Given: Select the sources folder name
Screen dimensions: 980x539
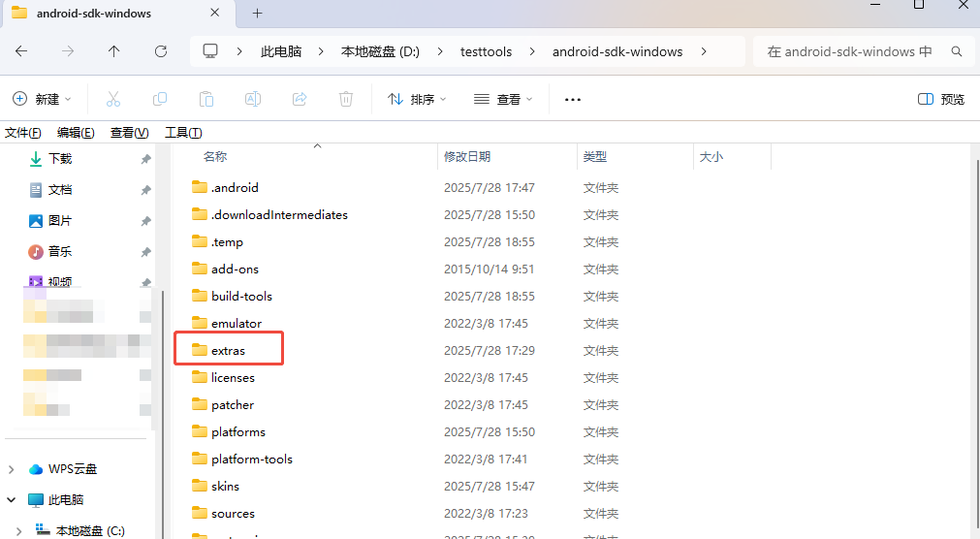Looking at the screenshot, I should click(233, 514).
